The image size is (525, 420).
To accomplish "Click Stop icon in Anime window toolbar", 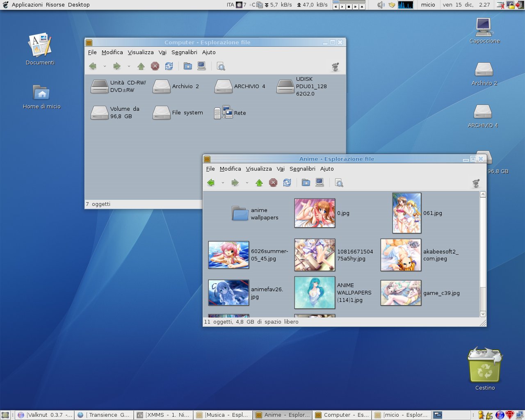I will [273, 183].
